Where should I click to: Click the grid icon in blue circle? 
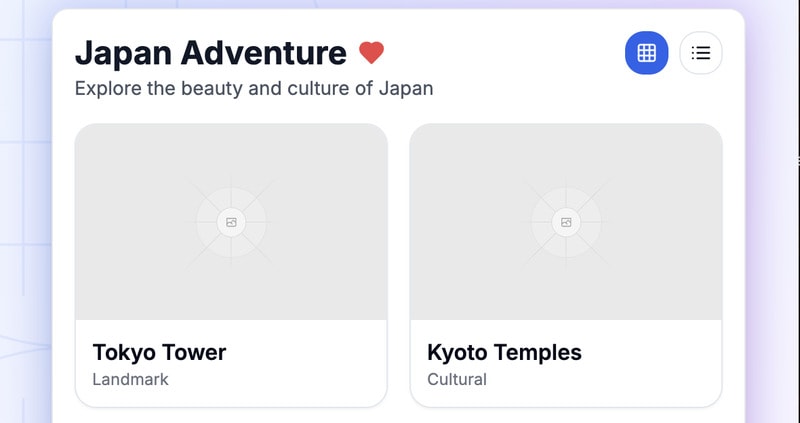click(x=646, y=53)
